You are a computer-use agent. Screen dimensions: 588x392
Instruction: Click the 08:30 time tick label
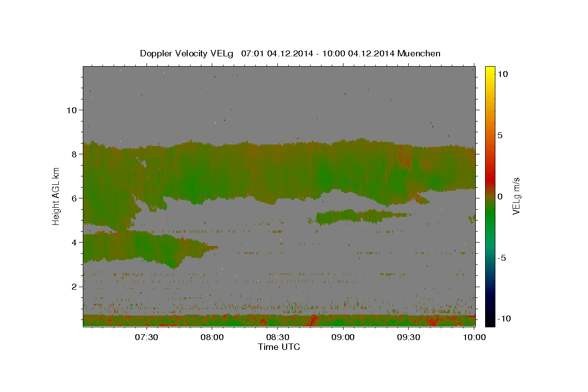click(277, 337)
